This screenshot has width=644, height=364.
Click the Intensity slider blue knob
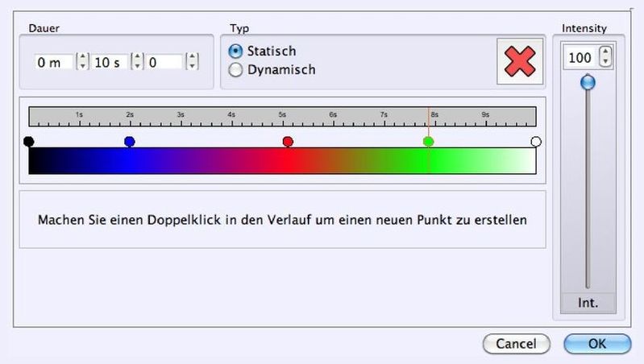tap(588, 82)
